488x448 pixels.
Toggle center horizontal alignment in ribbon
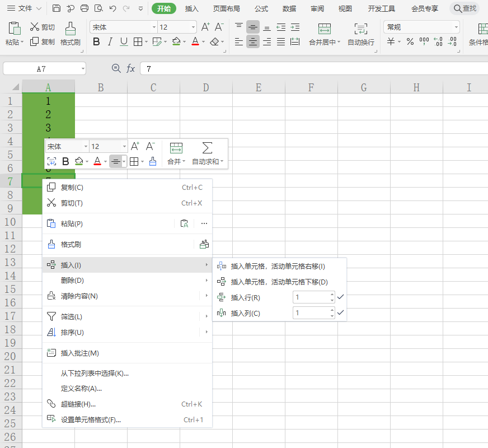point(253,41)
